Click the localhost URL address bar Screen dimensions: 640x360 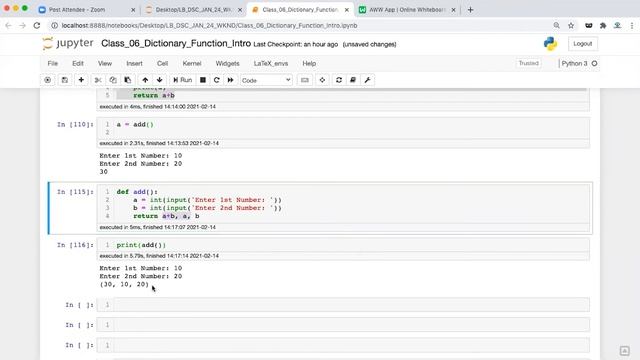(209, 25)
